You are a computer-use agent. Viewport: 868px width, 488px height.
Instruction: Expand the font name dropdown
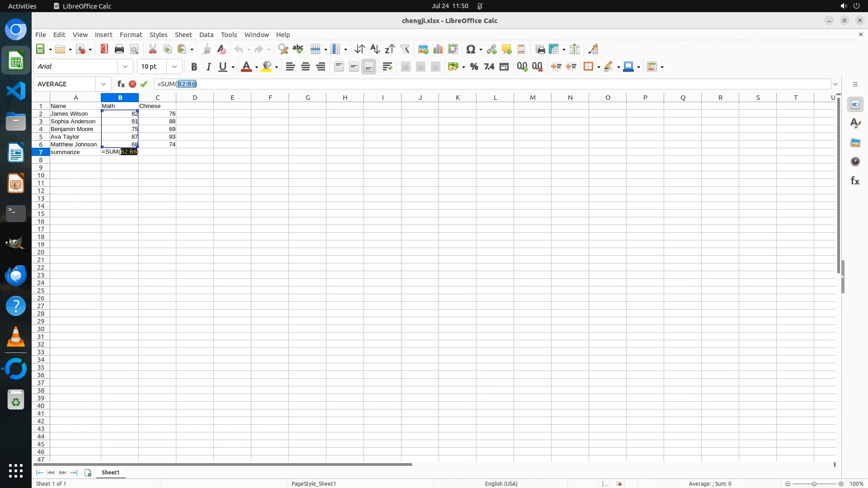[x=125, y=66]
